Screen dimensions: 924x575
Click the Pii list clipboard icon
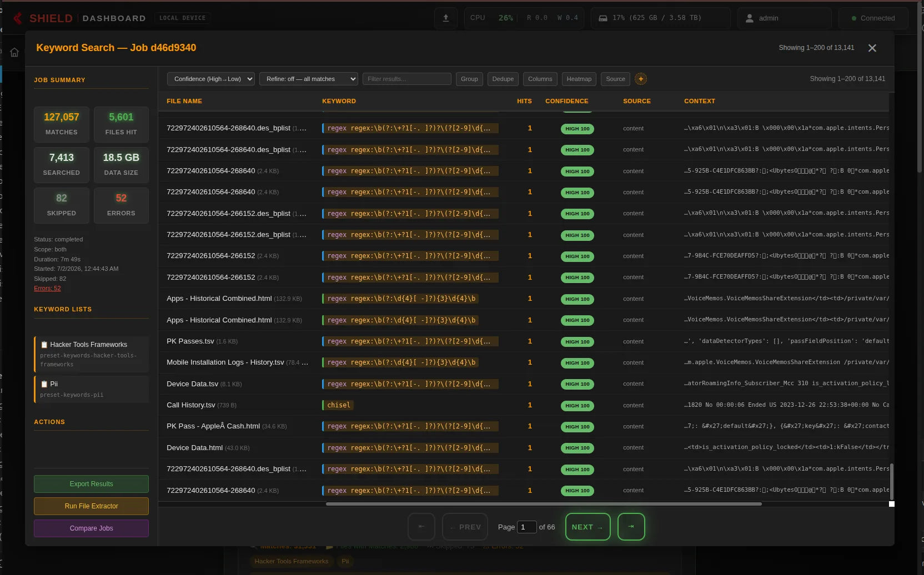pyautogui.click(x=44, y=384)
